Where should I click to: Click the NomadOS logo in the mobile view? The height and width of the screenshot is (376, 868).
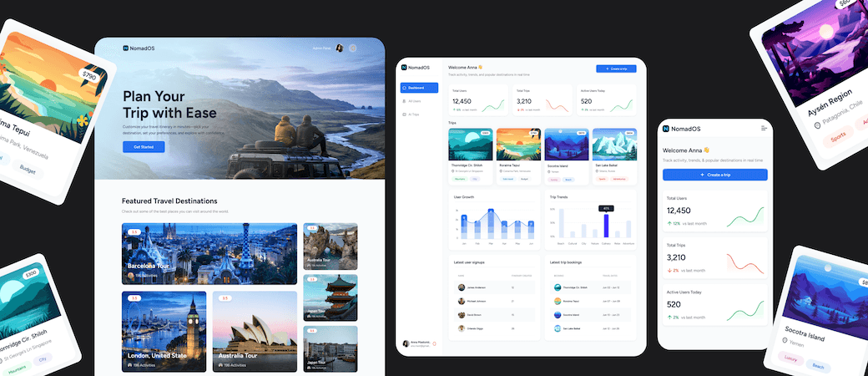(x=681, y=129)
